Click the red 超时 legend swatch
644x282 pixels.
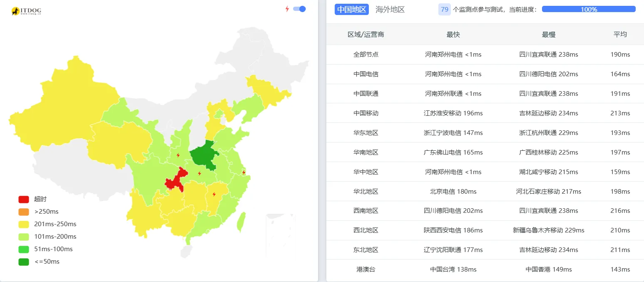pyautogui.click(x=24, y=199)
